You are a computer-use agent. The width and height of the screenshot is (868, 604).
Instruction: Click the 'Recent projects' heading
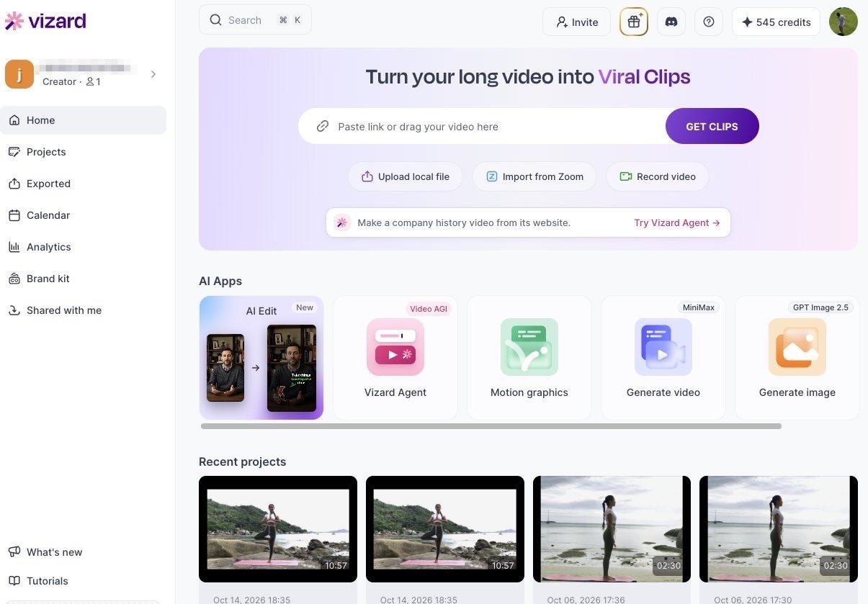coord(242,461)
